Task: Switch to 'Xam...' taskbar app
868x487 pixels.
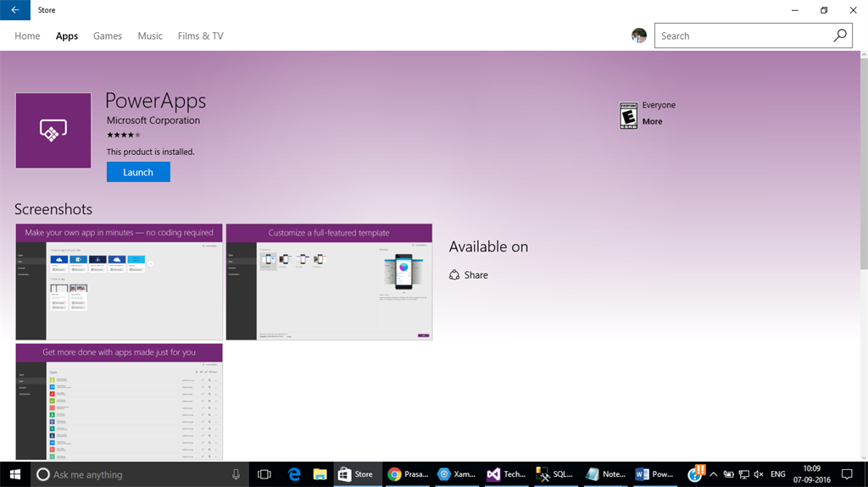Action: (x=457, y=474)
